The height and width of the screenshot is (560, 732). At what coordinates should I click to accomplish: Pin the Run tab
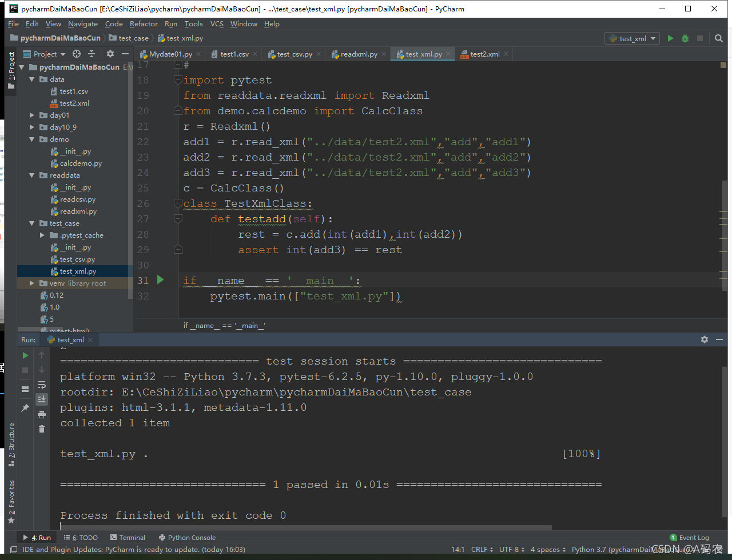tap(25, 408)
